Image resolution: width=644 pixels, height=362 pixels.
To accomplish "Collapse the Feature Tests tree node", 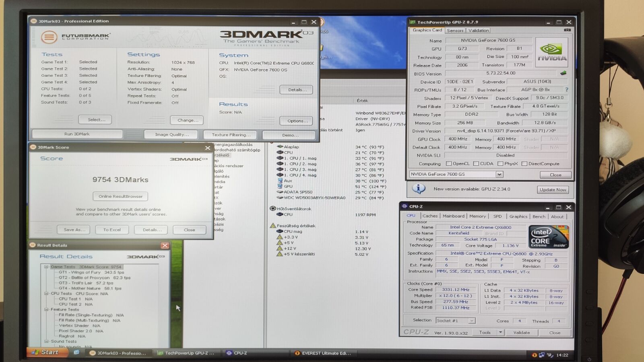I will 46,309.
